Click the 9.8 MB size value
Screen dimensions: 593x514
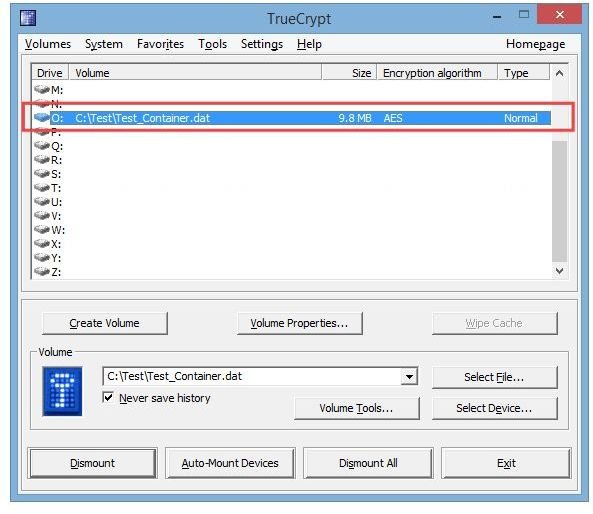pyautogui.click(x=355, y=118)
